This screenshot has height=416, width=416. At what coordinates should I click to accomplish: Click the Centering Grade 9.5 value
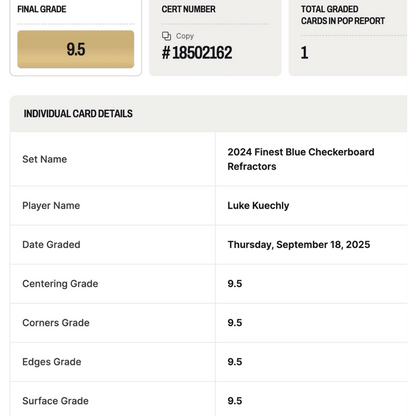[x=235, y=284]
